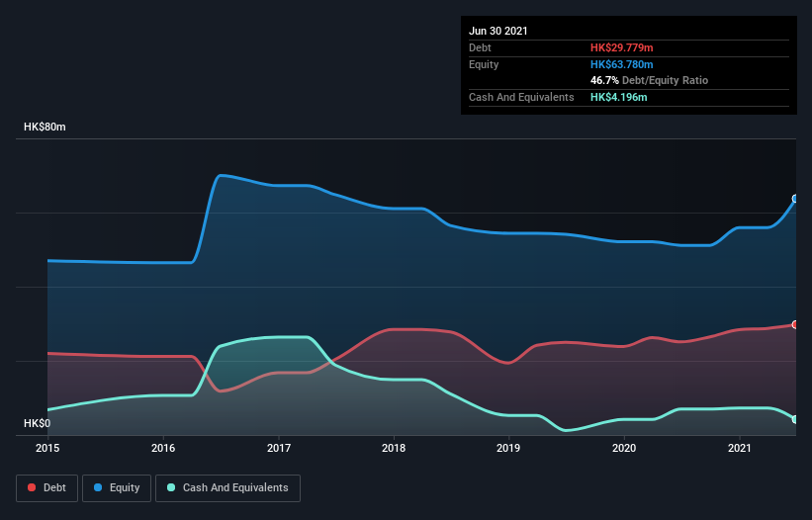The width and height of the screenshot is (812, 520).
Task: Toggle the Equity legend button
Action: point(117,488)
